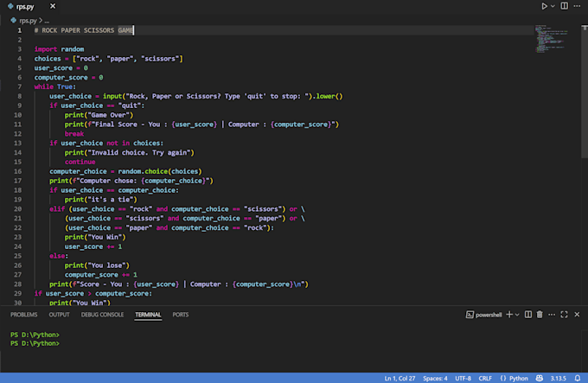The width and height of the screenshot is (588, 383).
Task: Click 'continue' keyword on line 15
Action: tap(80, 162)
